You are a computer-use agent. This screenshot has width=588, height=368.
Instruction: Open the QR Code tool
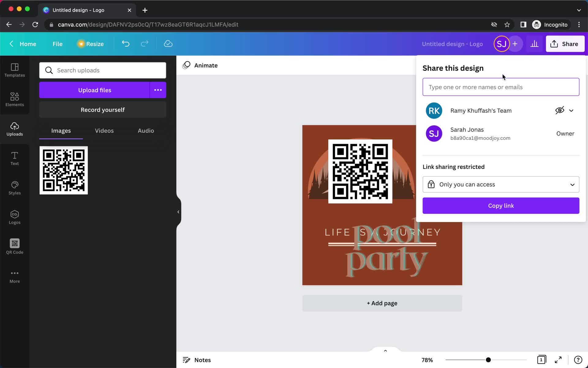tap(14, 246)
